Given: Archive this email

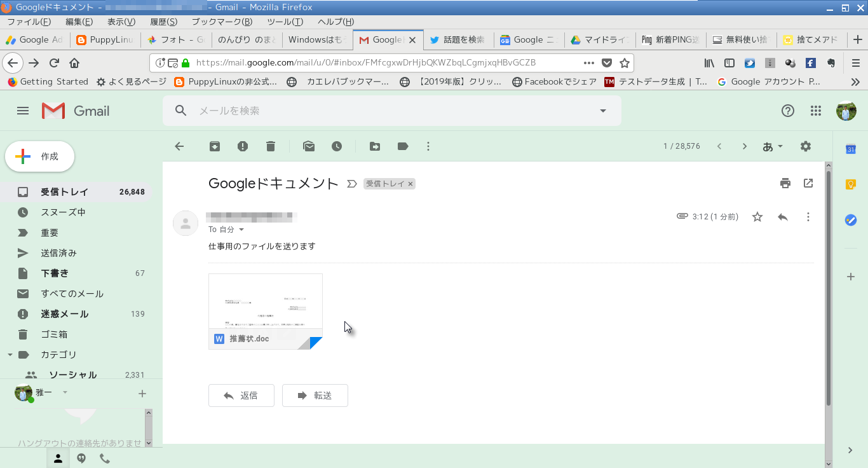Looking at the screenshot, I should [215, 146].
